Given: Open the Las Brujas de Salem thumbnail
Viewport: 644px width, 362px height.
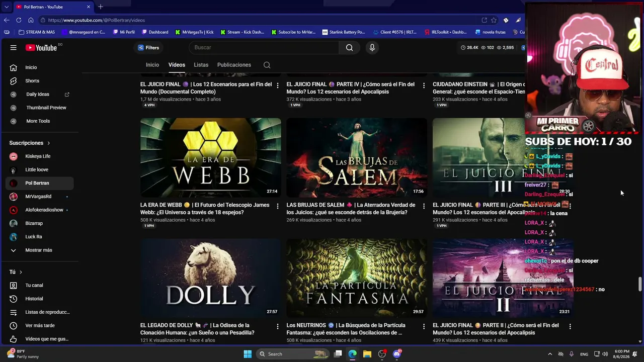Looking at the screenshot, I should pyautogui.click(x=357, y=157).
